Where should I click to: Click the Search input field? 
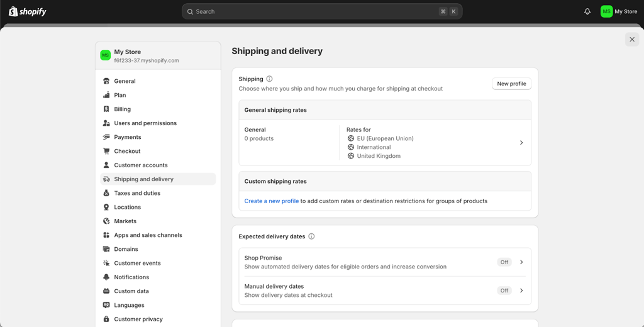click(x=322, y=11)
